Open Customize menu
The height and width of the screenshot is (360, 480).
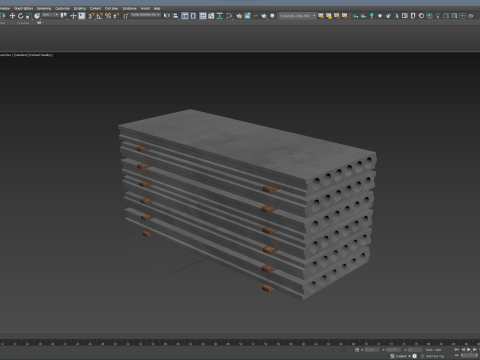pyautogui.click(x=62, y=8)
